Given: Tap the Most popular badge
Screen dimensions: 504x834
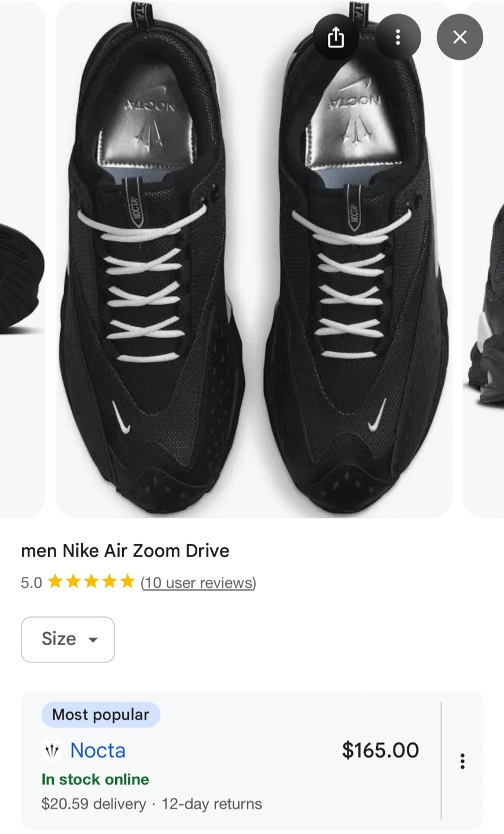Looking at the screenshot, I should pyautogui.click(x=101, y=715).
